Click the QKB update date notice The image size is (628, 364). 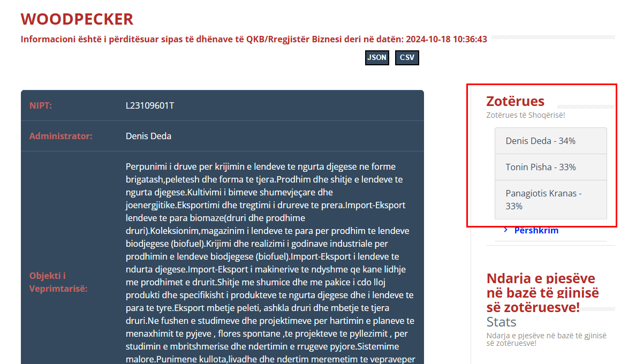point(254,39)
